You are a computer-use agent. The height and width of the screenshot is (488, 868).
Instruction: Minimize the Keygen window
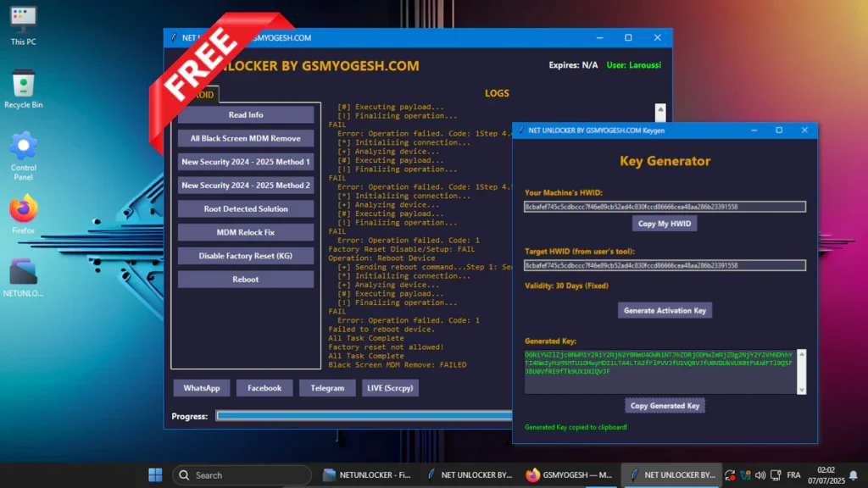754,130
